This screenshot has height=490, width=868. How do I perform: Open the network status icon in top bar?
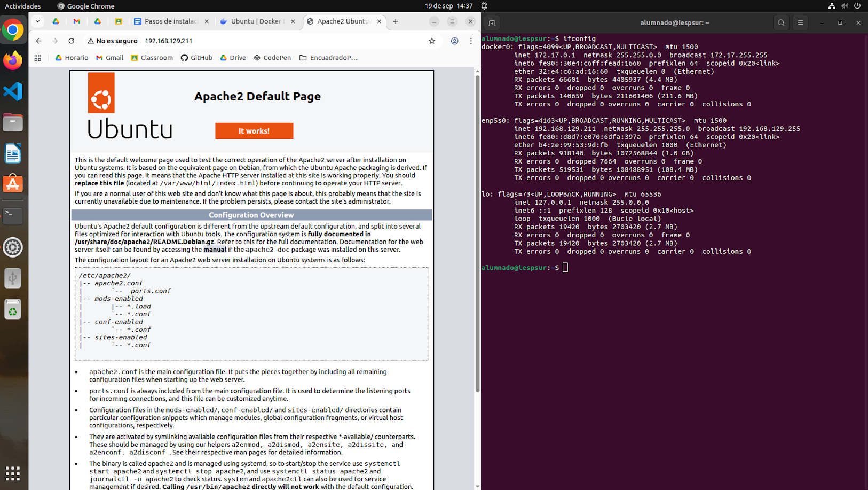click(832, 6)
